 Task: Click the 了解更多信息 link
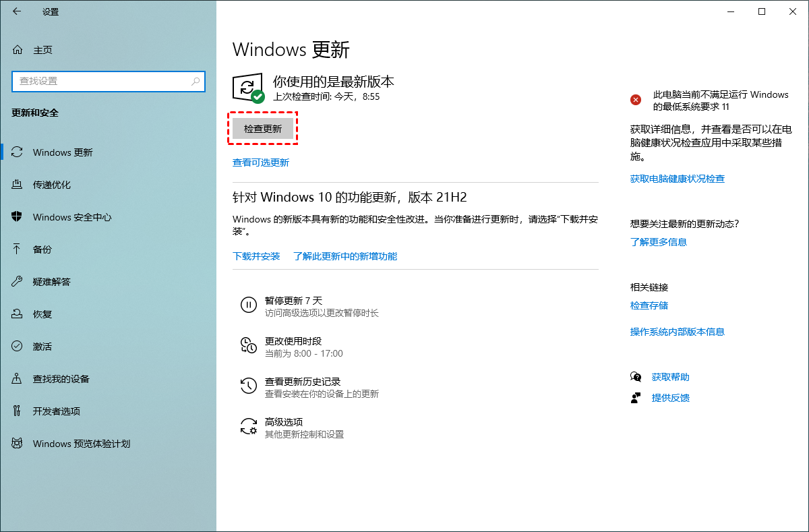659,242
